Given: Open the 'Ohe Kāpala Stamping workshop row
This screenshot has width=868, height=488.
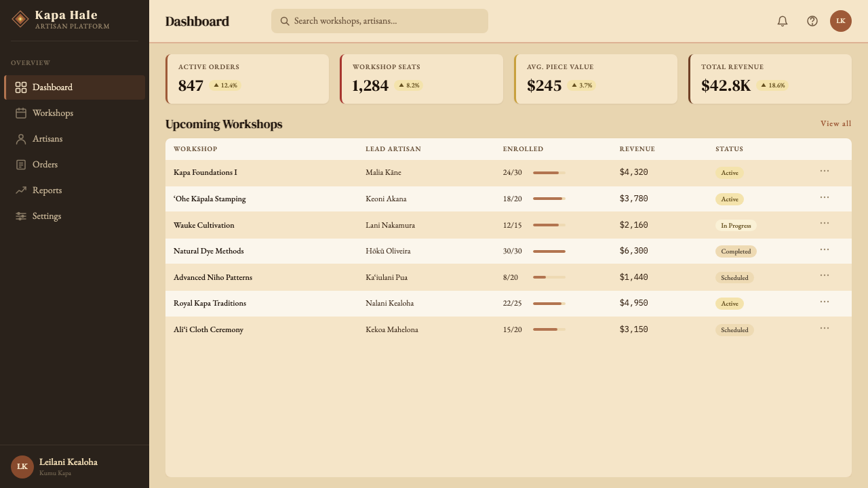Looking at the screenshot, I should [509, 199].
